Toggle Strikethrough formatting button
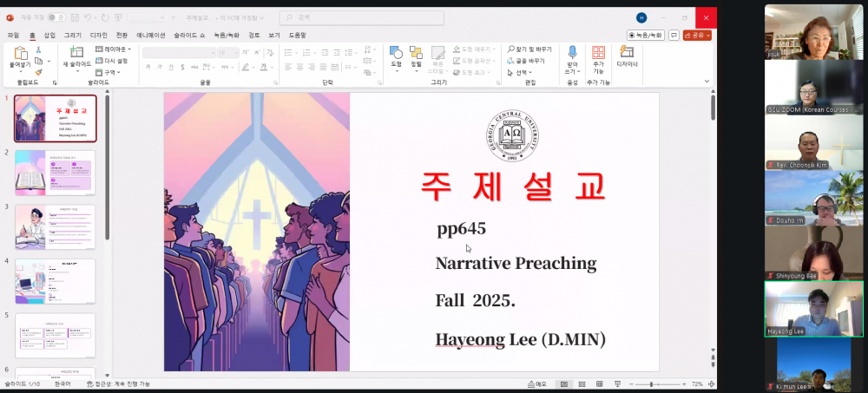868x393 pixels. [194, 67]
